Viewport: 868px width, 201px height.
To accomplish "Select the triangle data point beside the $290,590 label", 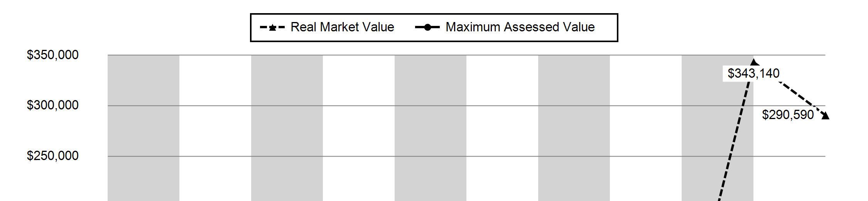I will [x=825, y=116].
